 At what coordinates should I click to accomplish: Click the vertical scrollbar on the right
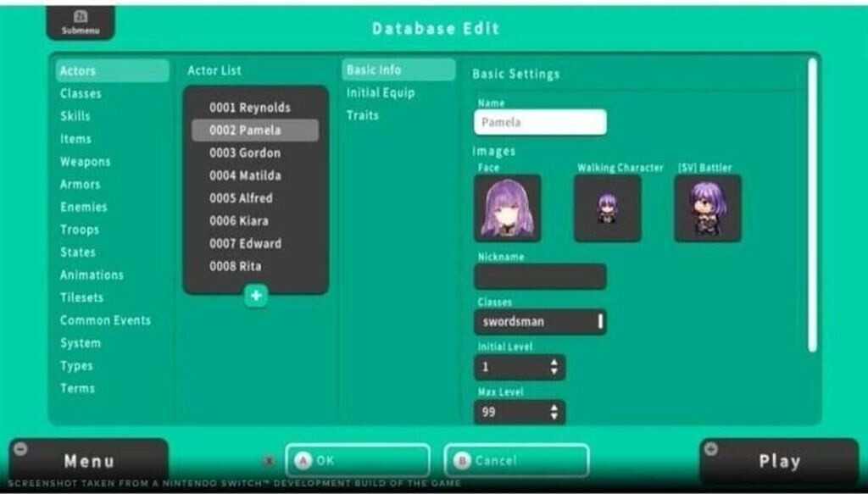(813, 203)
